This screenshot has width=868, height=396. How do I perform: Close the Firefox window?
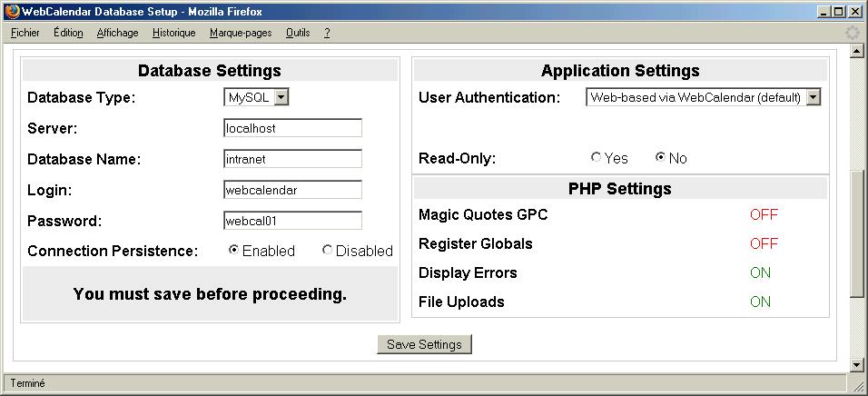(x=855, y=11)
